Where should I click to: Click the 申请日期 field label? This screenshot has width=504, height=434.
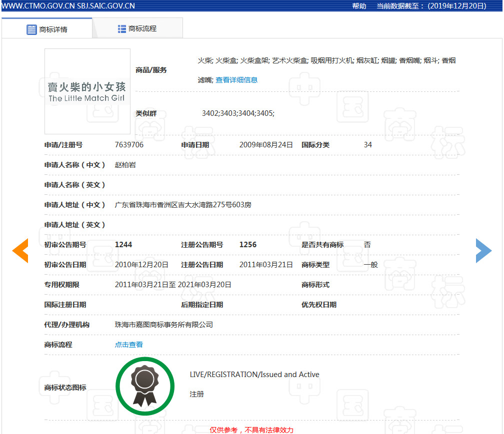195,145
